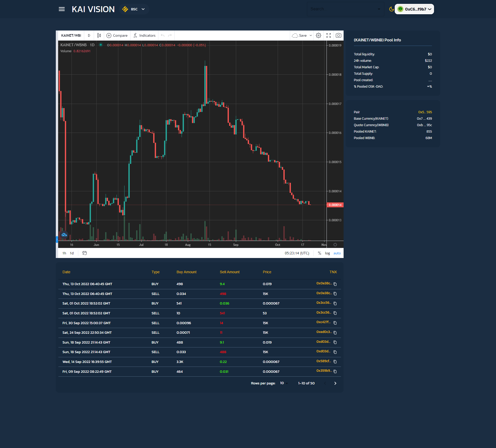Toggle log scale on chart
This screenshot has width=496, height=448.
coord(327,253)
